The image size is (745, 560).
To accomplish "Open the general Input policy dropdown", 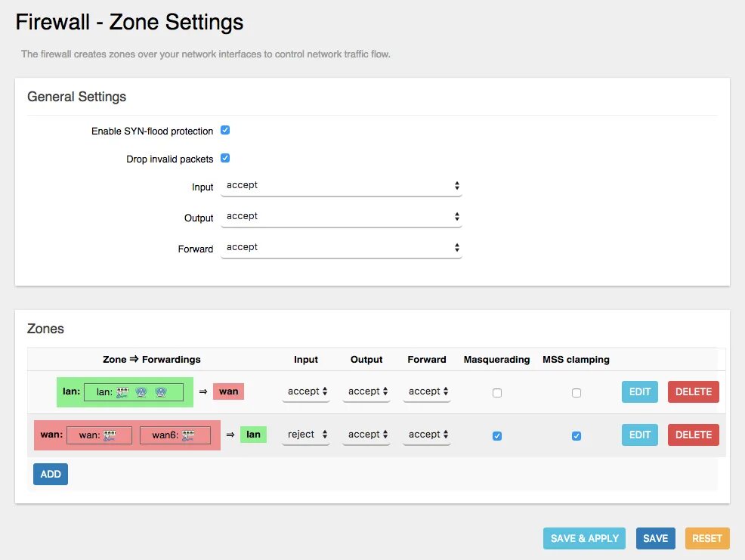I will [341, 186].
